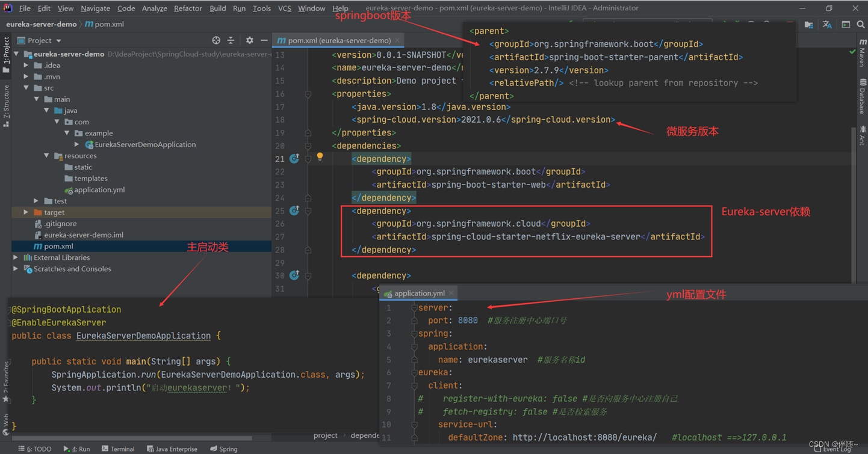Open the Terminal tool window
868x454 pixels.
pos(118,449)
